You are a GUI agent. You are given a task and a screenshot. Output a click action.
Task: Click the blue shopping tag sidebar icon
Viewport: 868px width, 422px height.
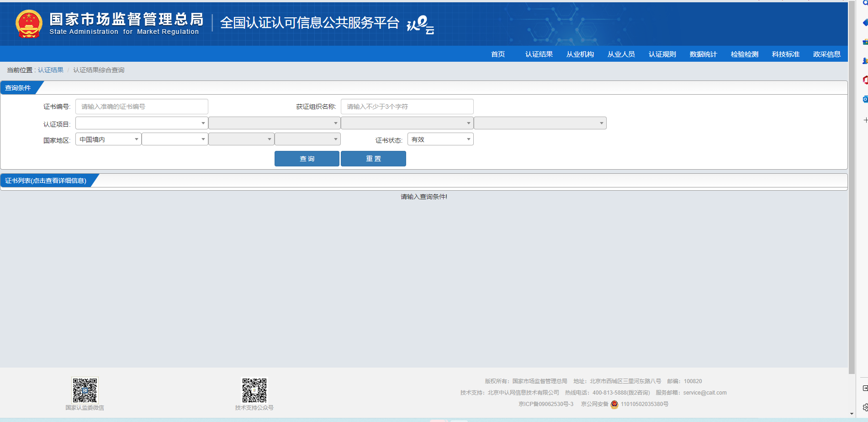click(x=865, y=22)
